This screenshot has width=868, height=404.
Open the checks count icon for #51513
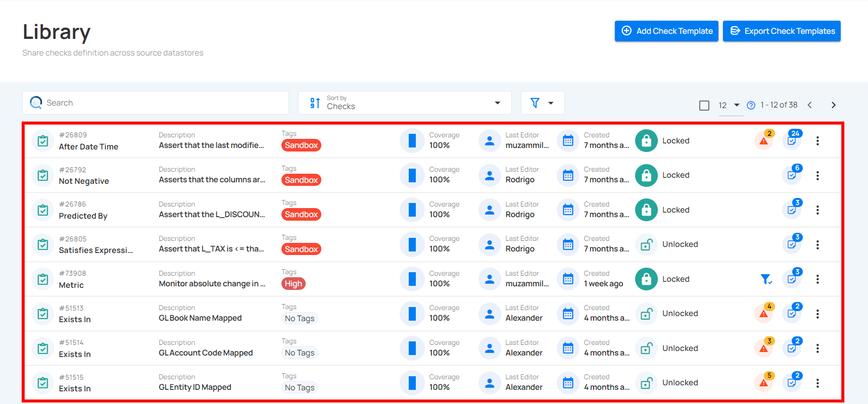coord(792,313)
